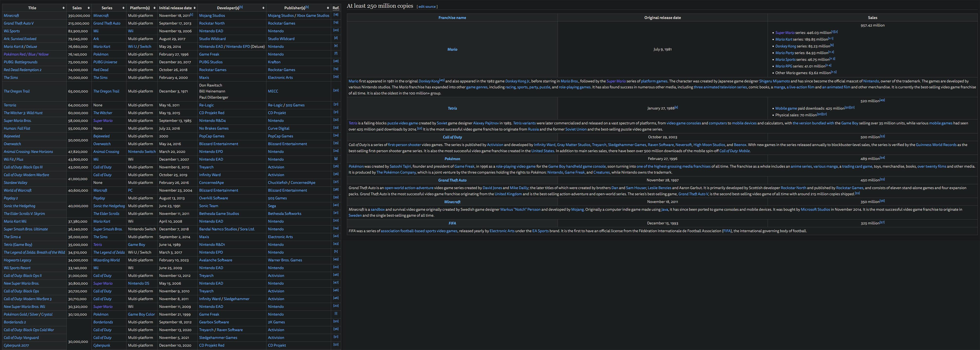Open the Super Smash Bros. Ultimate link

point(26,229)
